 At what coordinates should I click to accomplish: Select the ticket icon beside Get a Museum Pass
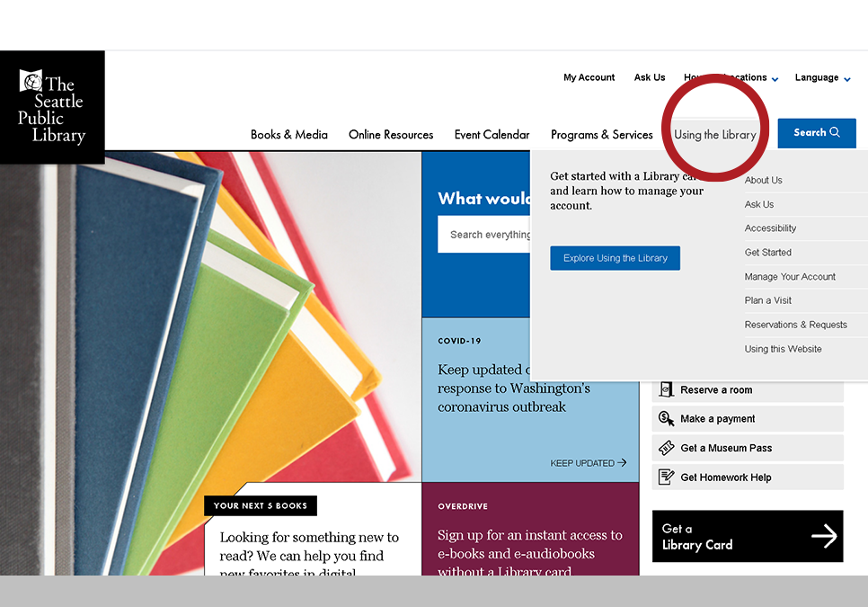point(666,448)
